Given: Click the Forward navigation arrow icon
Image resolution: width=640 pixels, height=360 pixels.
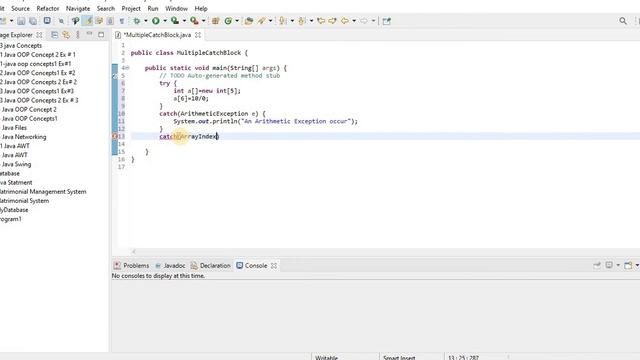Looking at the screenshot, I should tap(364, 21).
